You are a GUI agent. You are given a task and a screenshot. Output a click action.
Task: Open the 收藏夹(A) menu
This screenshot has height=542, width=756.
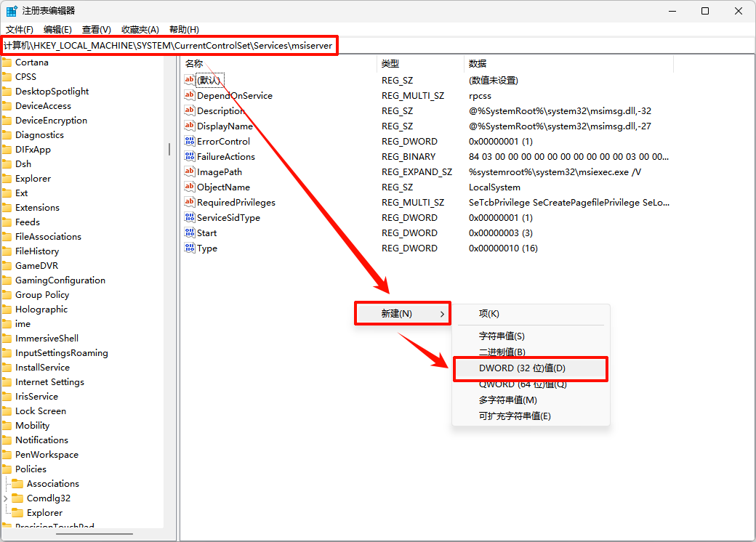pyautogui.click(x=140, y=30)
